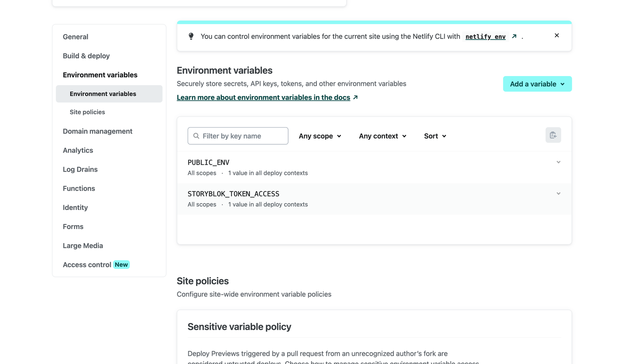Viewport: 624px width, 364px height.
Task: Open the Any scope dropdown
Action: 320,136
